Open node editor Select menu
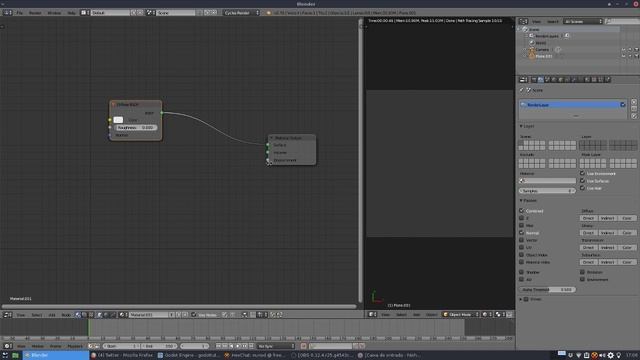The image size is (640, 360). coord(37,315)
